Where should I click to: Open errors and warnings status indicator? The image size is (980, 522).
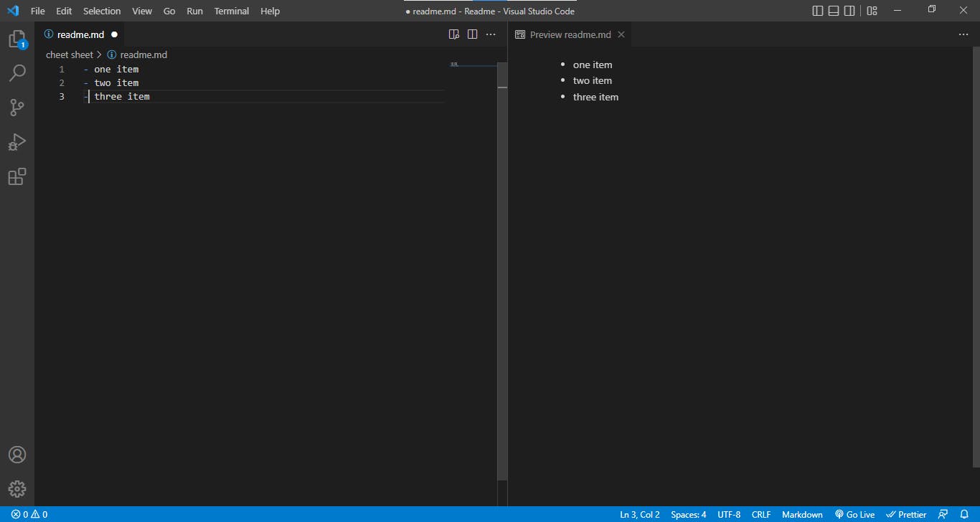coord(29,514)
